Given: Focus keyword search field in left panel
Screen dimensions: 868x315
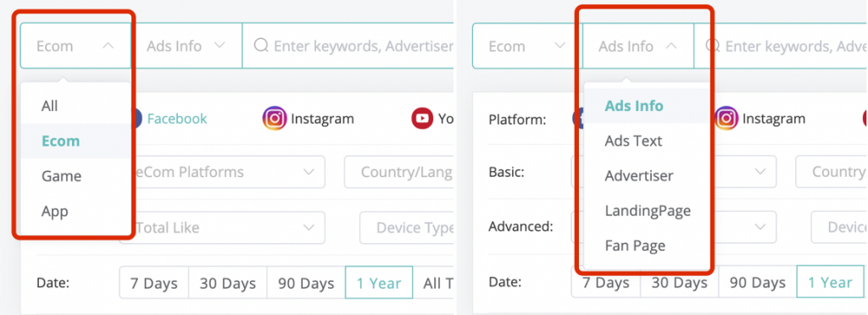Looking at the screenshot, I should click(x=348, y=46).
